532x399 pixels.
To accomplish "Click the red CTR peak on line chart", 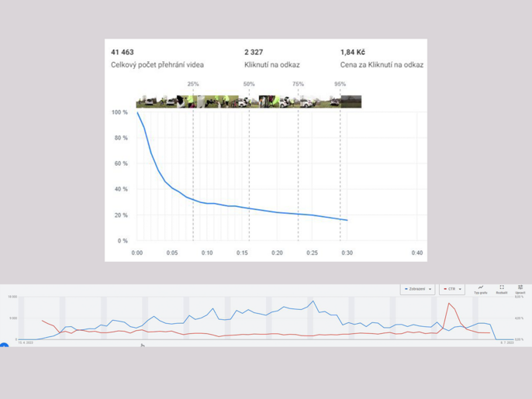I will [449, 303].
